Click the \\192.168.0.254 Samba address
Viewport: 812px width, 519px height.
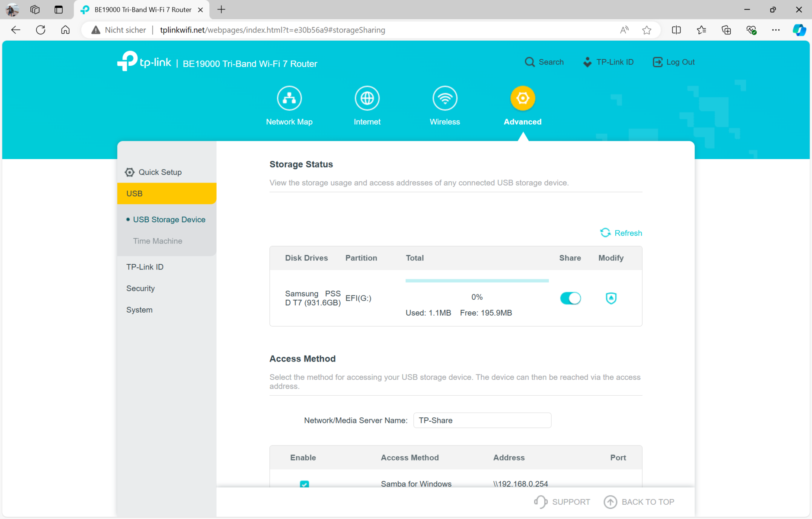(521, 484)
